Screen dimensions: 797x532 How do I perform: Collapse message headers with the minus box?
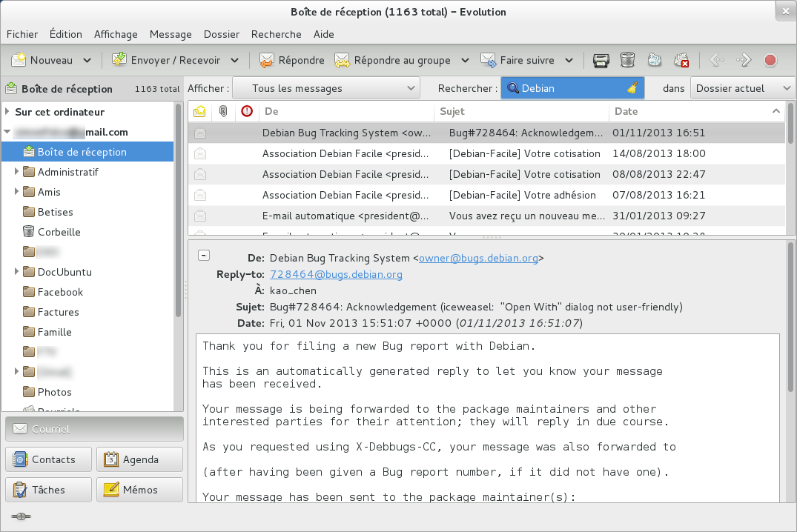pyautogui.click(x=204, y=256)
